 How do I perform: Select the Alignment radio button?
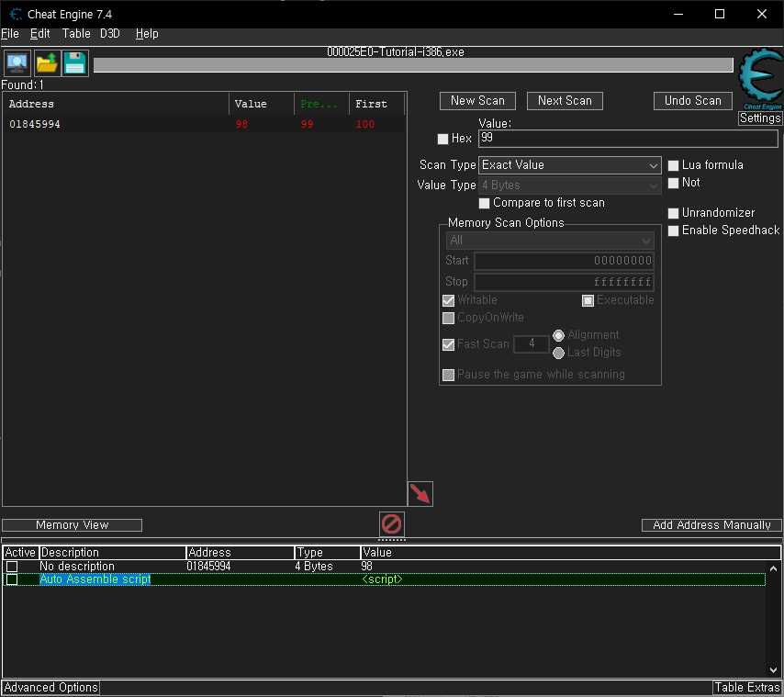click(x=558, y=335)
